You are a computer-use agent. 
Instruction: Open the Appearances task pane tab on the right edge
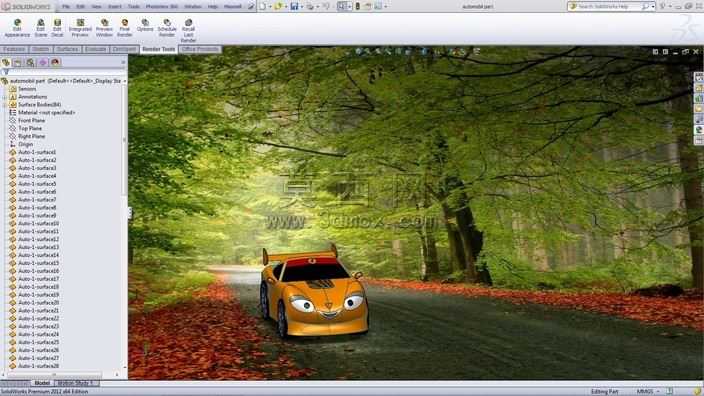click(x=699, y=130)
